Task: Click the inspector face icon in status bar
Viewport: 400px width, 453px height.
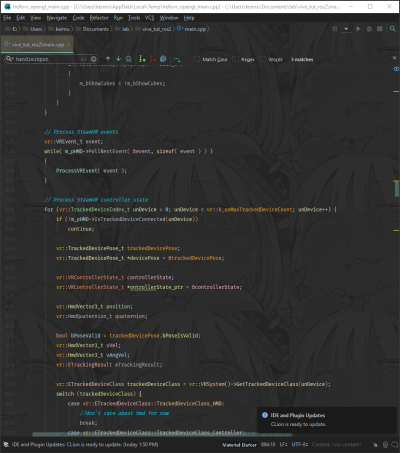Action: click(385, 445)
